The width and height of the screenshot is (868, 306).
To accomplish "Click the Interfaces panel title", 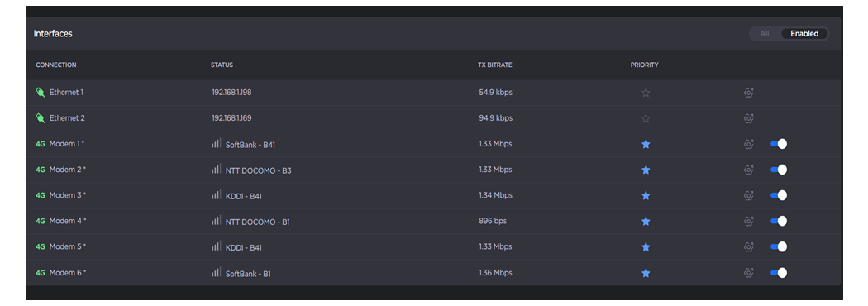I will pyautogui.click(x=53, y=34).
